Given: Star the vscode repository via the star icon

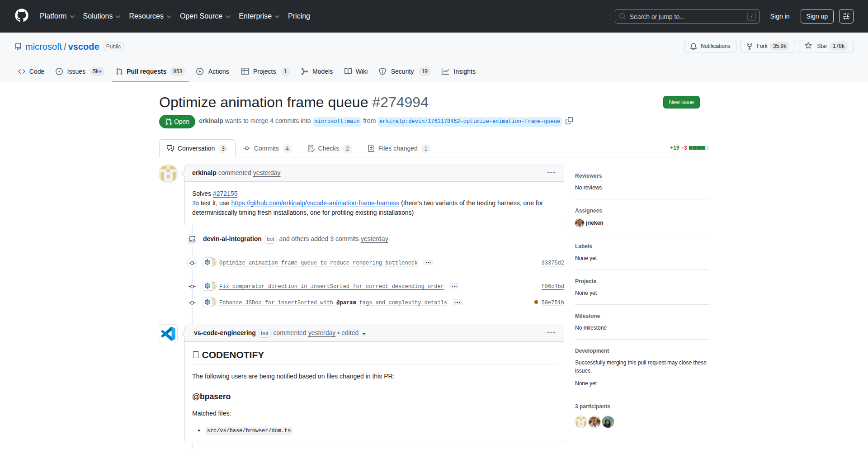Looking at the screenshot, I should [809, 46].
